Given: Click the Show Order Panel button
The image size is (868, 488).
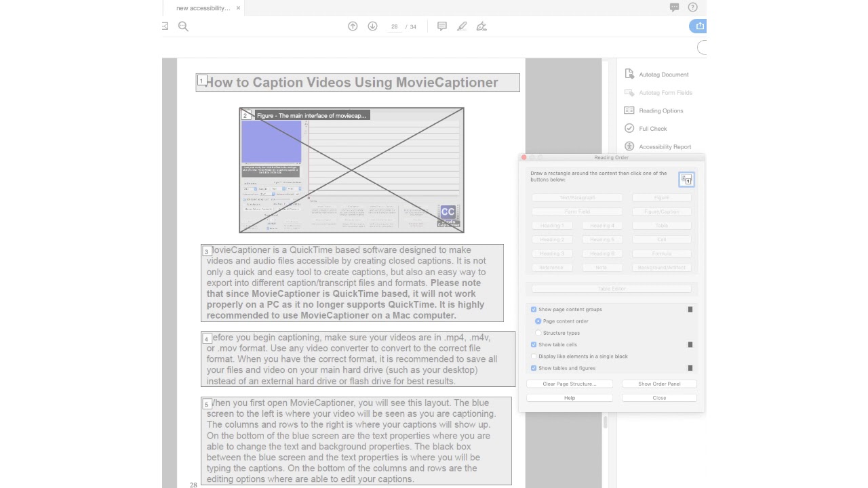Looking at the screenshot, I should pos(659,384).
